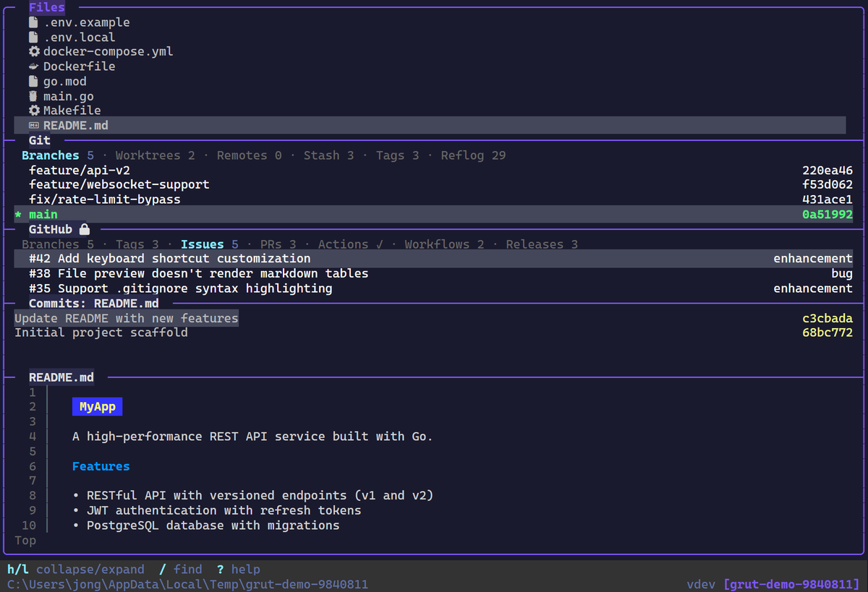Switch to the Worktrees tab
This screenshot has width=868, height=592.
click(x=156, y=155)
